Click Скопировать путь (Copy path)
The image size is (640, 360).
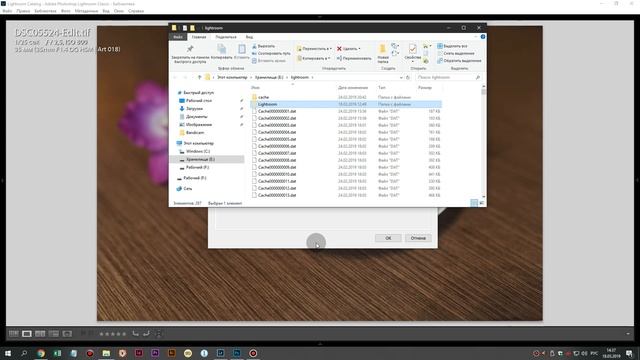(x=271, y=53)
